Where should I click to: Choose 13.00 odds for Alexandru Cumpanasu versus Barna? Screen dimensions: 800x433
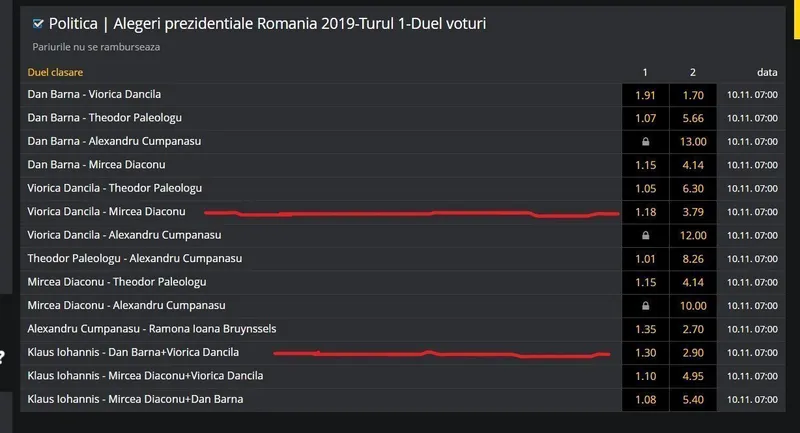point(693,142)
